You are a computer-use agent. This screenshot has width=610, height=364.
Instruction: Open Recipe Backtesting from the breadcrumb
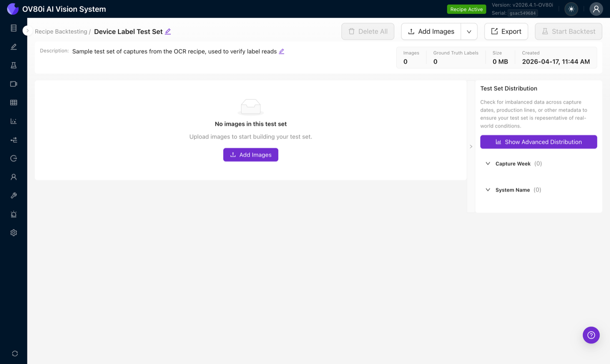pos(60,31)
